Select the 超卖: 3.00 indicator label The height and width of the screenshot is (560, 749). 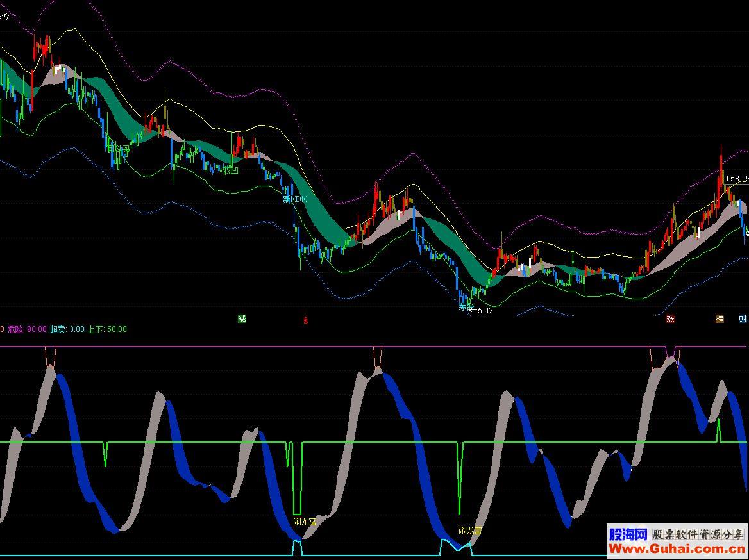[67, 329]
